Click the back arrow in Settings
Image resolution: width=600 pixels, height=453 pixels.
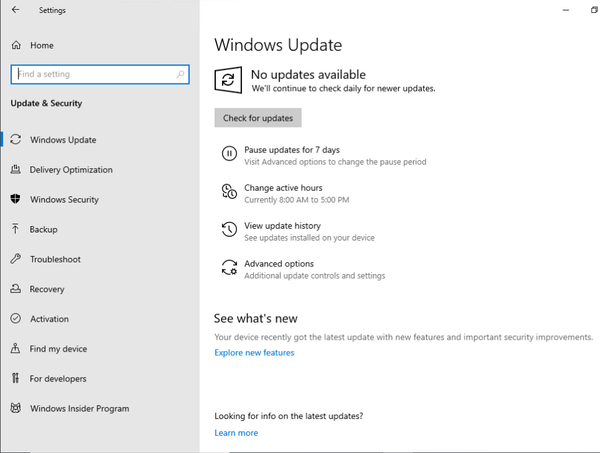pyautogui.click(x=15, y=10)
